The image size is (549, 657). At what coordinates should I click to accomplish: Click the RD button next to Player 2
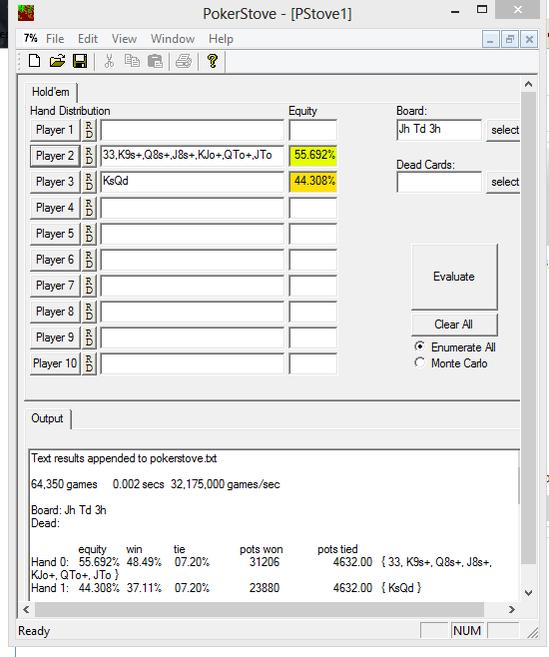tap(89, 156)
